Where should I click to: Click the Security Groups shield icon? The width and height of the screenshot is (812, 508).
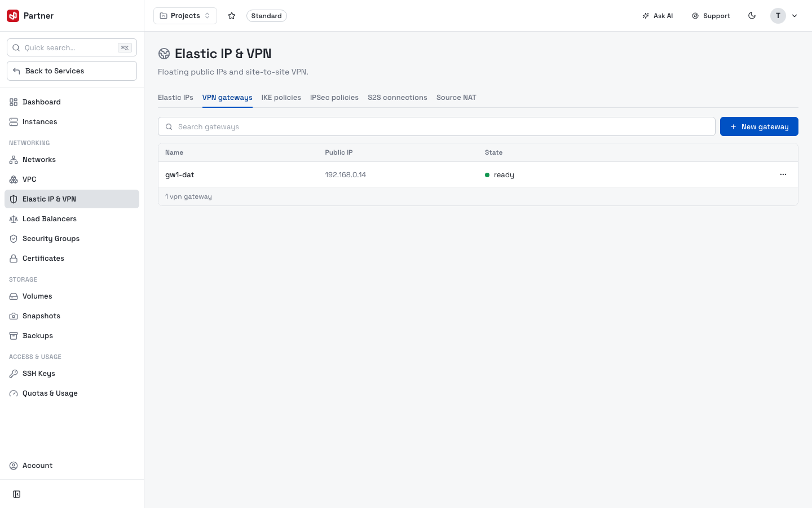pos(14,239)
